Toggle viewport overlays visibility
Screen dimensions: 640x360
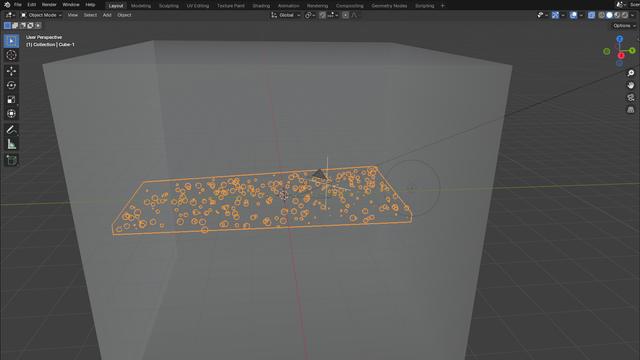[x=573, y=15]
